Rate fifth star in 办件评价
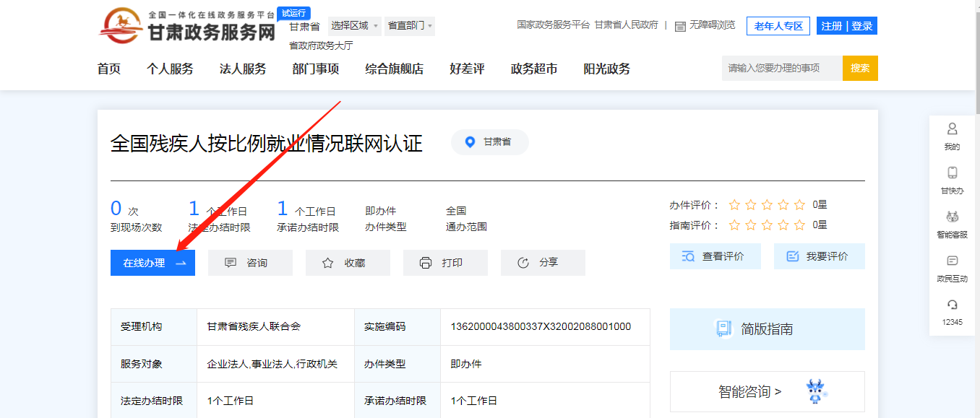 coord(799,205)
